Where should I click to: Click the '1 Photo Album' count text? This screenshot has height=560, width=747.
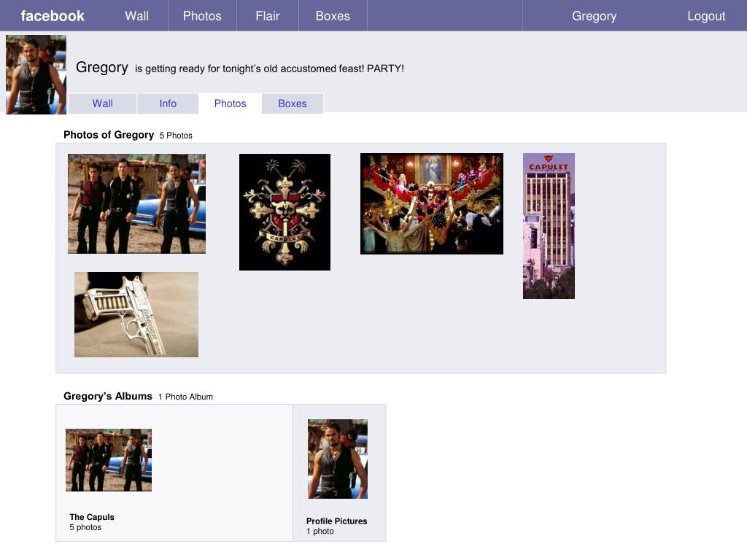coord(186,397)
